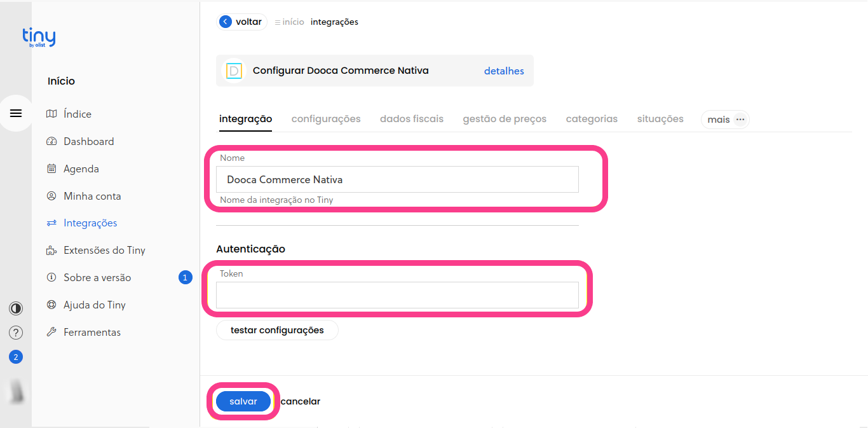
Task: Click the Sobre a versão info icon
Action: click(51, 278)
